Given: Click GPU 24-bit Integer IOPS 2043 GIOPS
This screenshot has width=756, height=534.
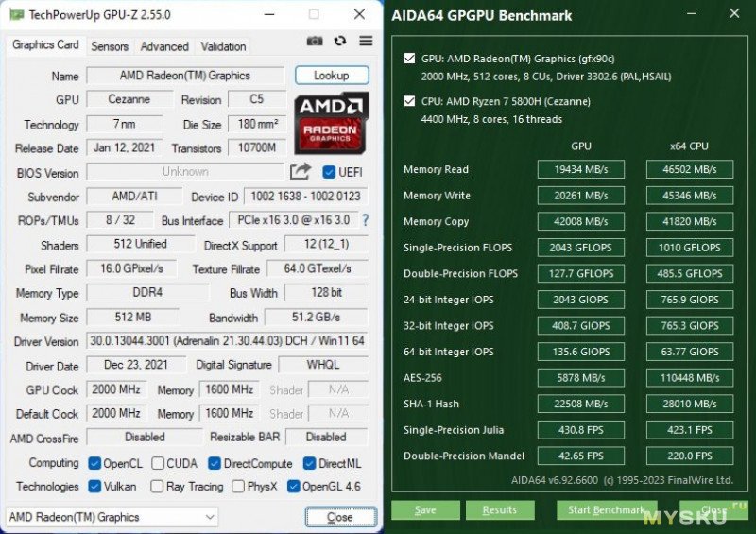Looking at the screenshot, I should [581, 300].
